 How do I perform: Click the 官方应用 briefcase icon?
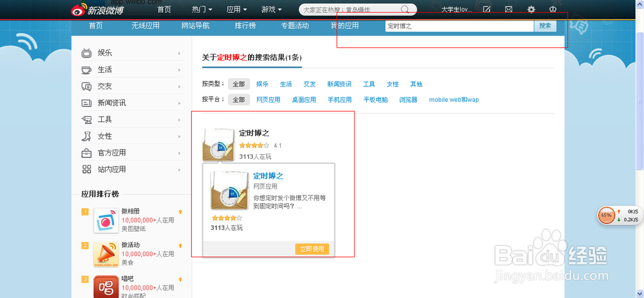pos(87,153)
